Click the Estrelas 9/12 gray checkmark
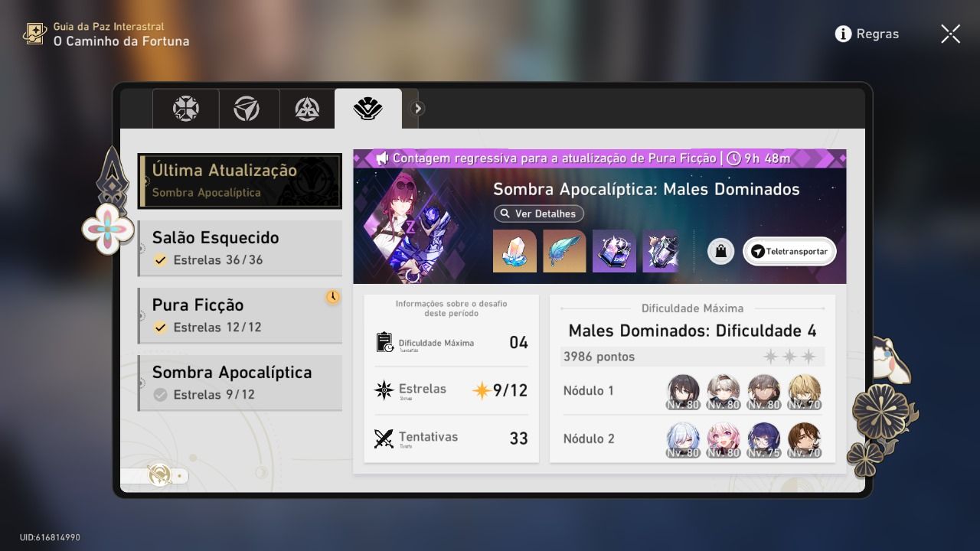The width and height of the screenshot is (980, 551). pos(160,395)
